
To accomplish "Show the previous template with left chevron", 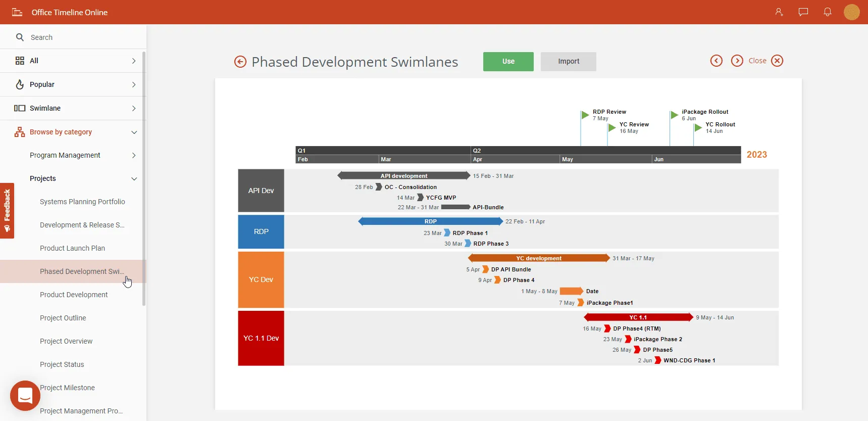I will 716,61.
